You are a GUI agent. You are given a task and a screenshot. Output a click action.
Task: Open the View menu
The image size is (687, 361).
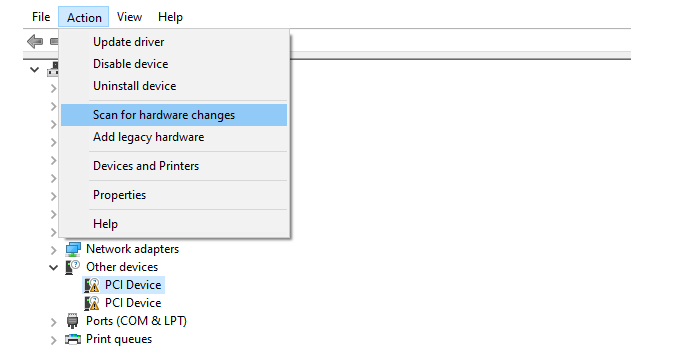point(129,17)
